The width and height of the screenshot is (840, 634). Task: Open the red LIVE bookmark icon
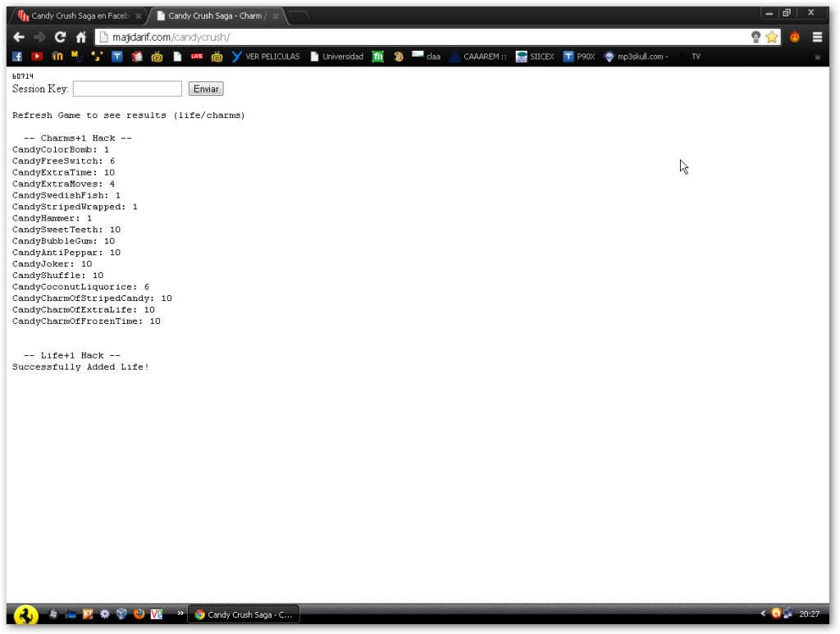click(x=197, y=57)
